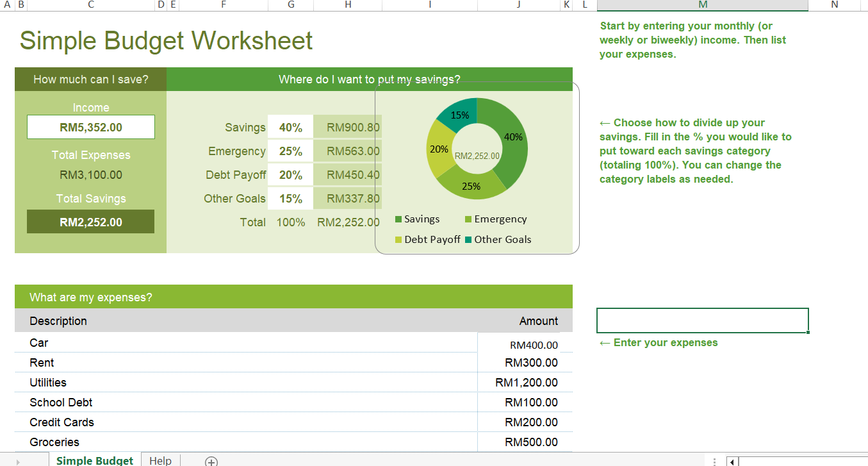Screen dimensions: 868x466
Task: Click the 20% yellow-green donut segment
Action: [x=438, y=149]
